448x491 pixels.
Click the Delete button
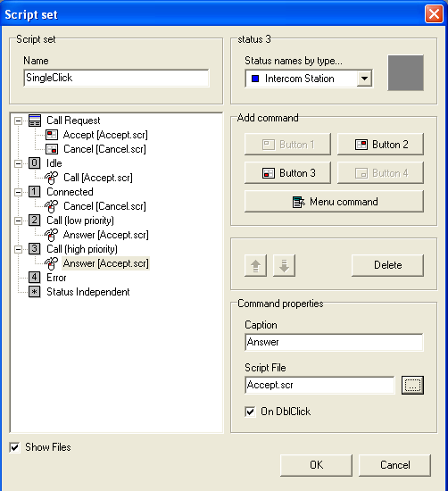click(x=387, y=265)
